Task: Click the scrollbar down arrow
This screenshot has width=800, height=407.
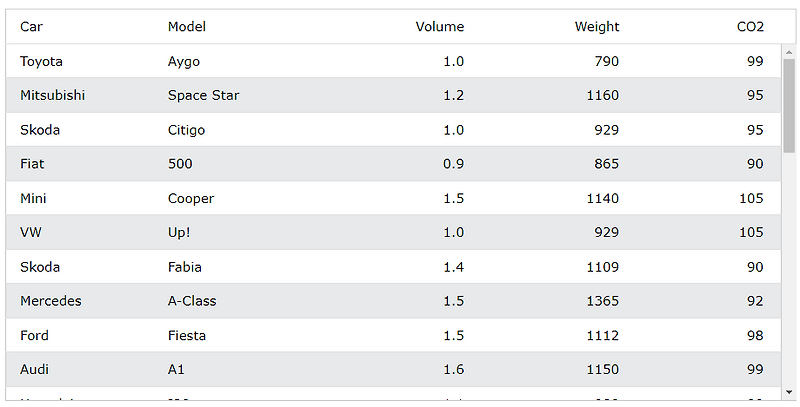Action: click(x=789, y=393)
